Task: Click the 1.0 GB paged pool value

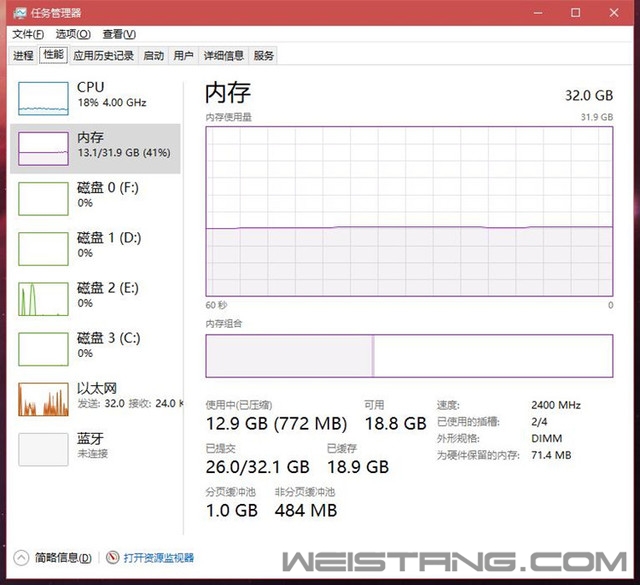Action: click(x=232, y=511)
